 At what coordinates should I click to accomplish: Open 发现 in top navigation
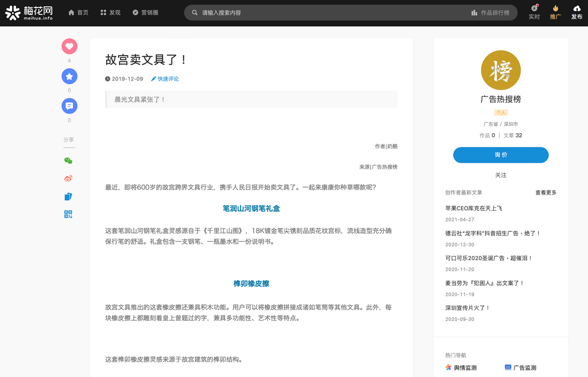coord(110,13)
